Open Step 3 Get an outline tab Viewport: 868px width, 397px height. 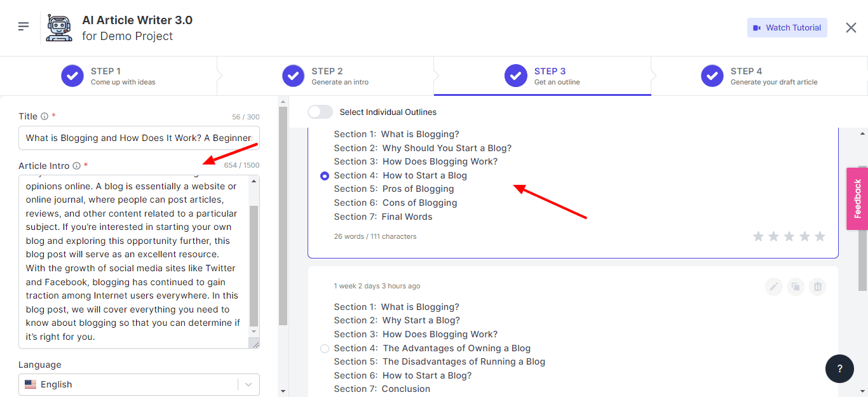pos(543,76)
